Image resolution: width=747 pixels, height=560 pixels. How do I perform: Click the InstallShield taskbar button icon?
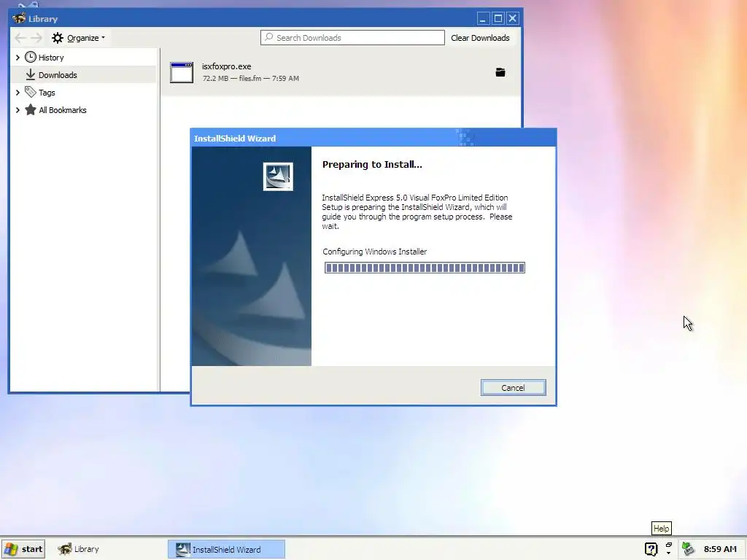[182, 550]
